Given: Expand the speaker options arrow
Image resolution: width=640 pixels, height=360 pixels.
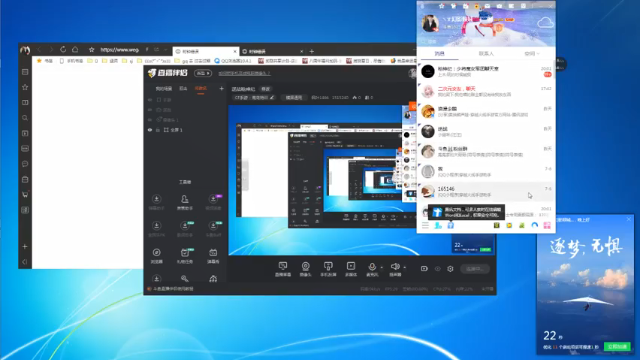Looking at the screenshot, I should tap(404, 268).
